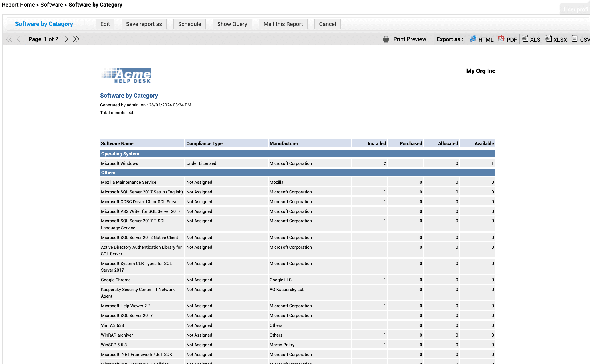Click the HTML export icon

tap(473, 39)
